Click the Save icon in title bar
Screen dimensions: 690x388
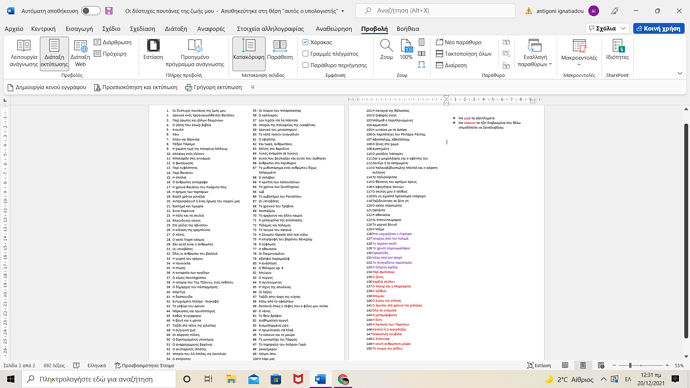(x=109, y=11)
